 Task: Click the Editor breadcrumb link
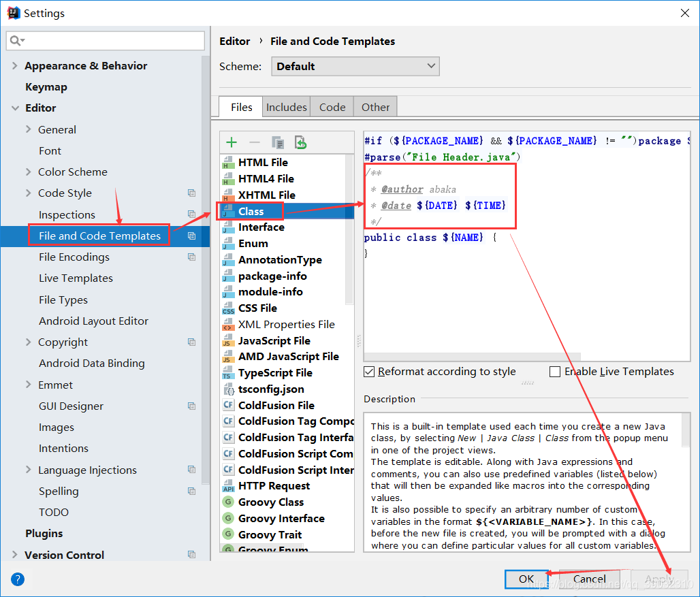tap(235, 42)
